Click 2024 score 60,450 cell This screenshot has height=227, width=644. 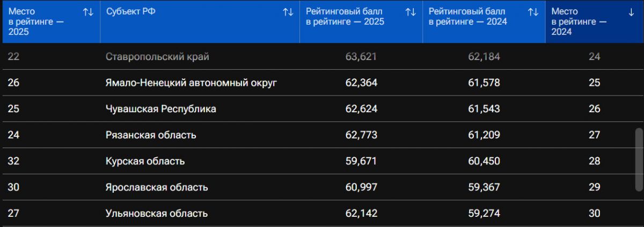point(484,161)
